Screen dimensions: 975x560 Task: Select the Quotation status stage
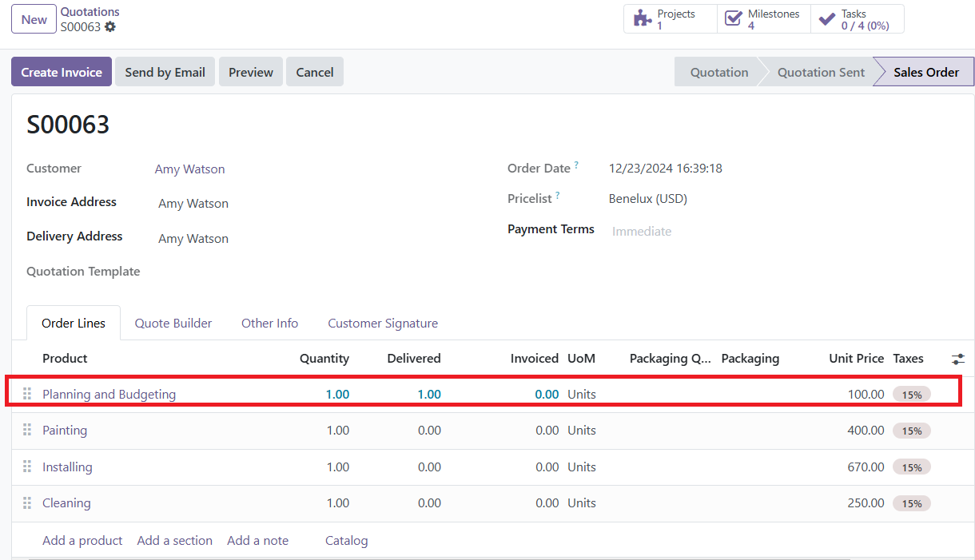click(719, 72)
